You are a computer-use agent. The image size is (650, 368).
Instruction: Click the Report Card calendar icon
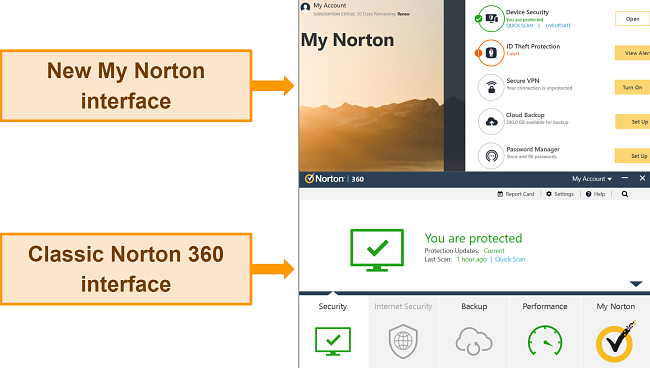pos(500,194)
